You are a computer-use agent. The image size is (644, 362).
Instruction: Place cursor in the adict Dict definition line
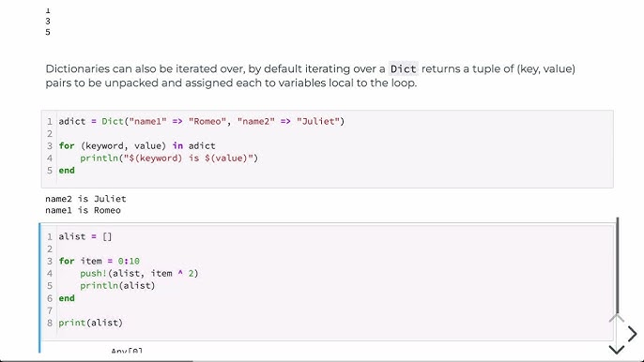click(x=201, y=122)
